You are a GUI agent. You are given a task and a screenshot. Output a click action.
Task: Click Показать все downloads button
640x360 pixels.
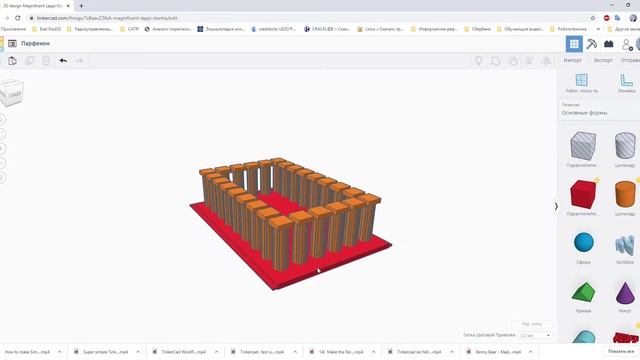[621, 351]
